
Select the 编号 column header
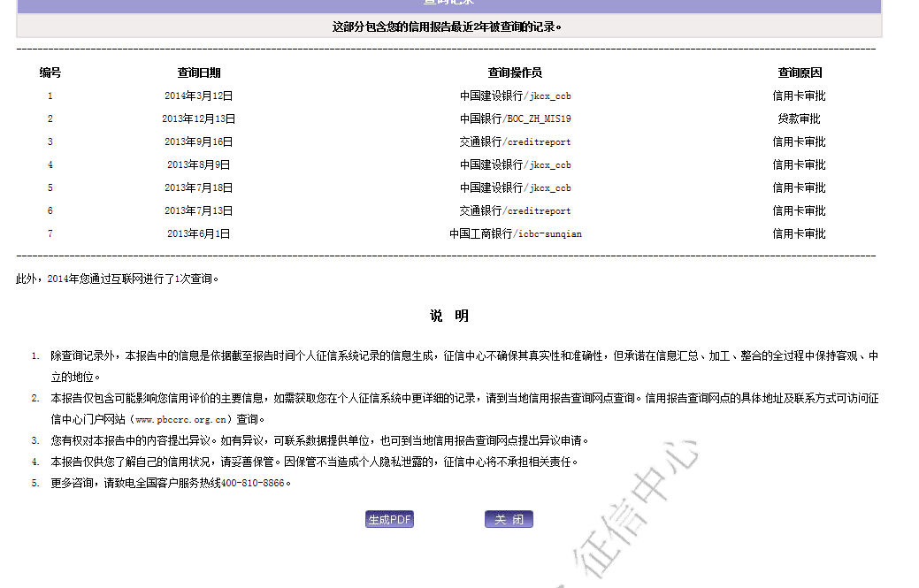coord(50,73)
